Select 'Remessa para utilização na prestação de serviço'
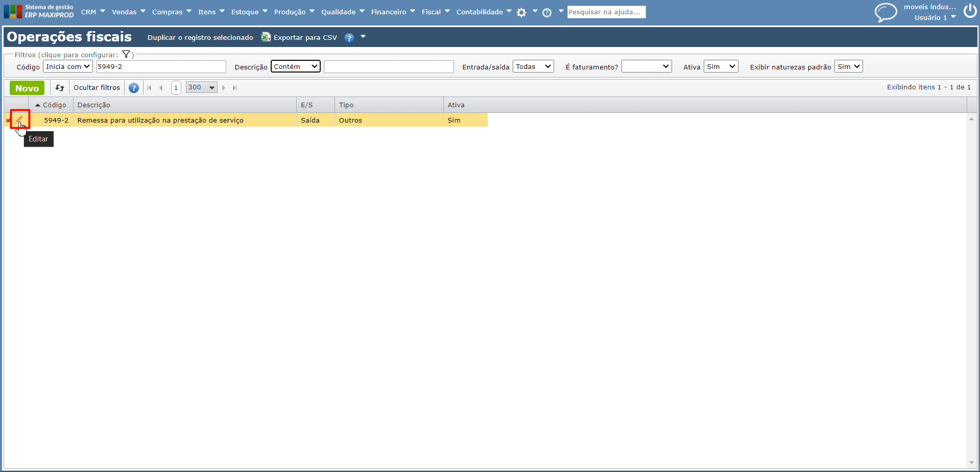Screen dimensions: 980x472 (160, 121)
